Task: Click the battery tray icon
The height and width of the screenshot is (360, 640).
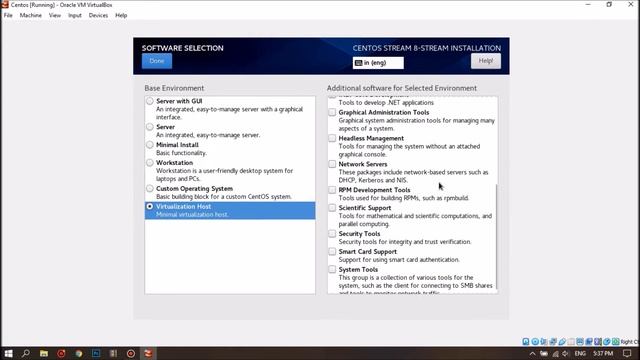Action: coord(544,353)
